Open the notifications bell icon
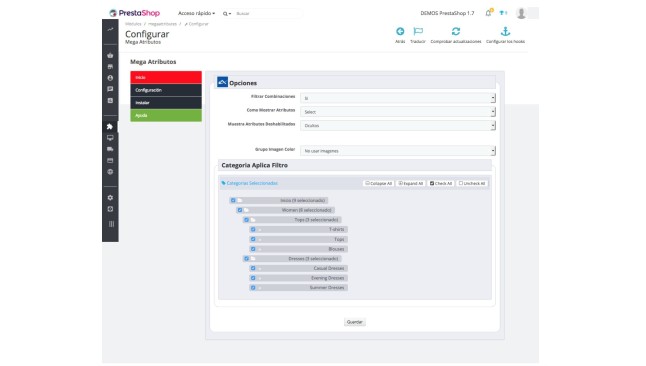Viewport: 646px width, 366px height. tap(488, 13)
